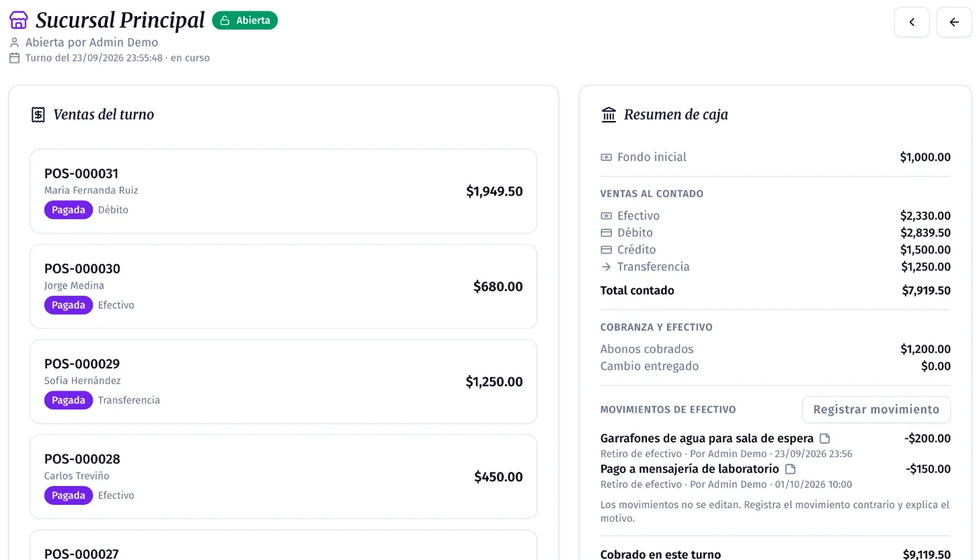Click the receipt icon beside Ventas del turno
Image resolution: width=979 pixels, height=560 pixels.
[x=38, y=115]
